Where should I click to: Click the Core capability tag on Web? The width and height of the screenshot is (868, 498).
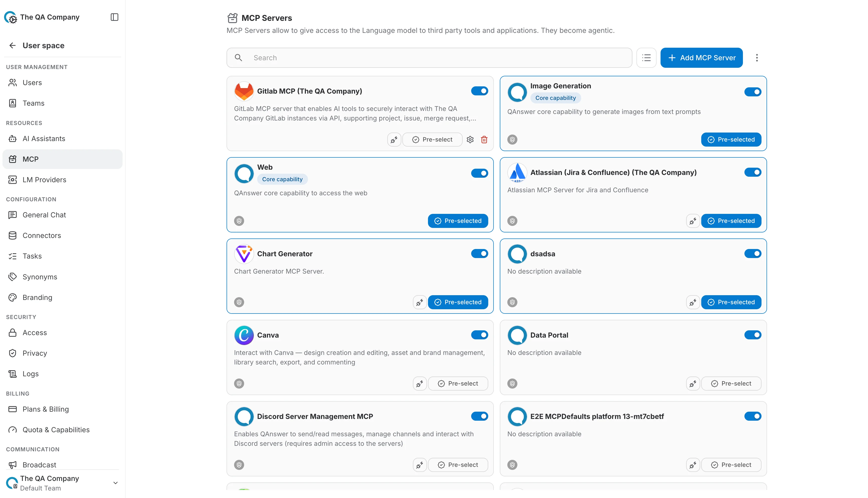click(x=282, y=179)
